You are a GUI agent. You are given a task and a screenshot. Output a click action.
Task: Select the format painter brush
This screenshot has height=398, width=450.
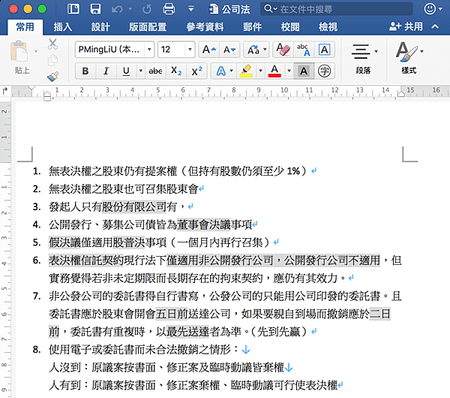53,77
